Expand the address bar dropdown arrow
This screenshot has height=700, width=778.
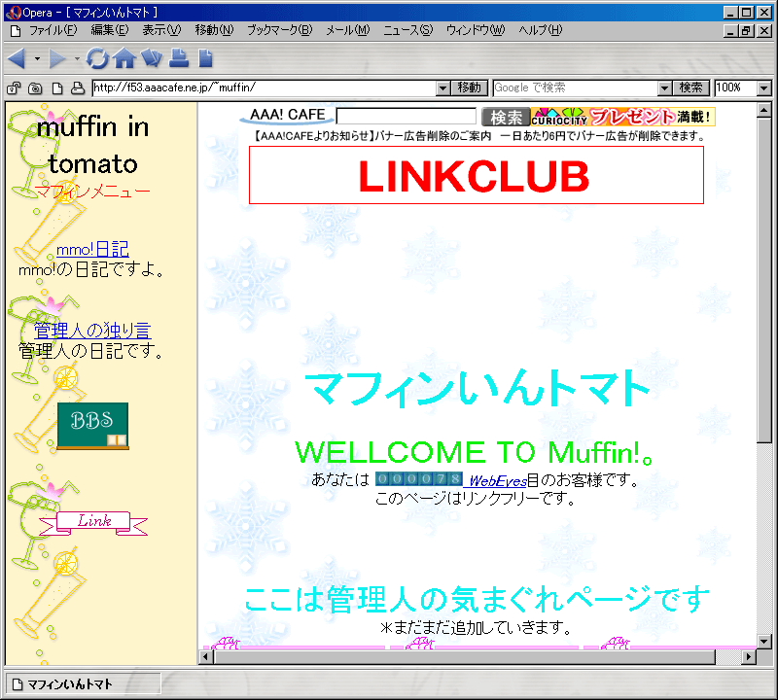[x=443, y=88]
